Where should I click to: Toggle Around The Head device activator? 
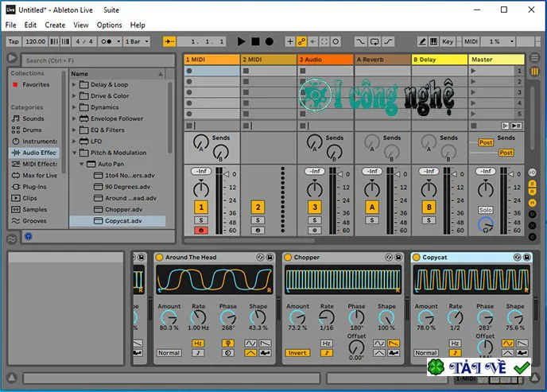click(x=160, y=258)
